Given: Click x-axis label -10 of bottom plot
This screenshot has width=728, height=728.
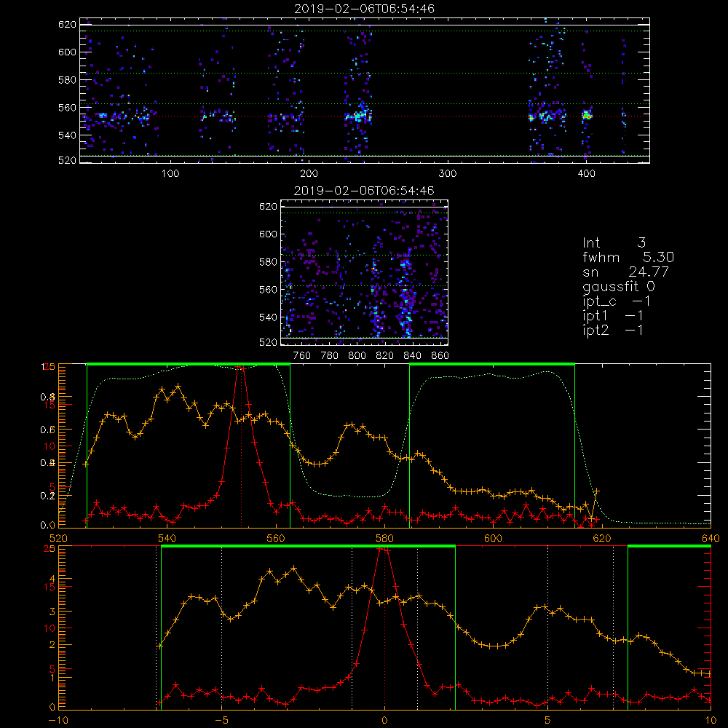Looking at the screenshot, I should pos(58,721).
